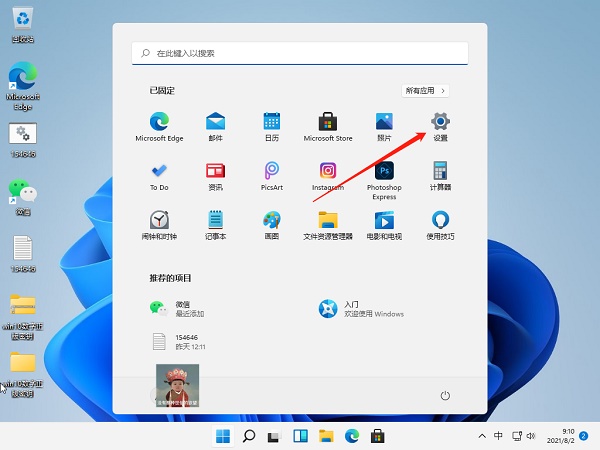Open Instagram from pinned apps
600x450 pixels.
point(328,176)
